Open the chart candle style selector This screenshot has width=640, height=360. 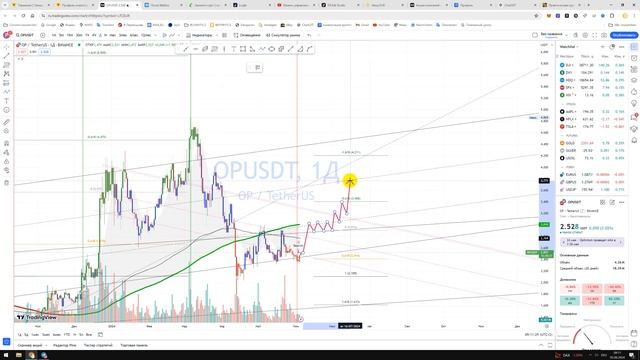pos(171,35)
